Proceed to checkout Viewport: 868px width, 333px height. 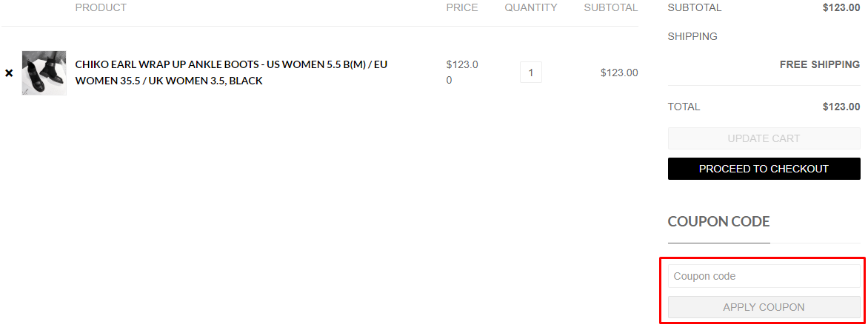(764, 169)
